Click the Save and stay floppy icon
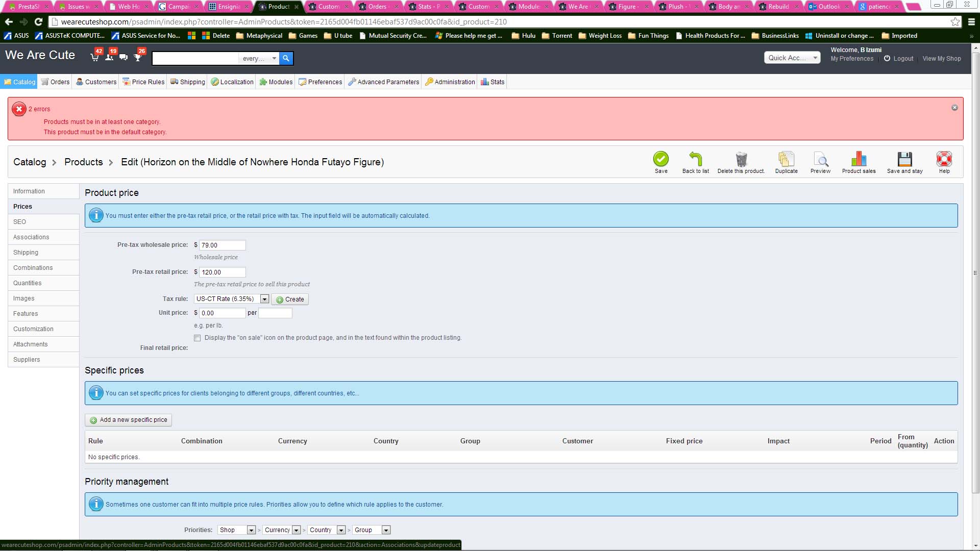 [904, 159]
